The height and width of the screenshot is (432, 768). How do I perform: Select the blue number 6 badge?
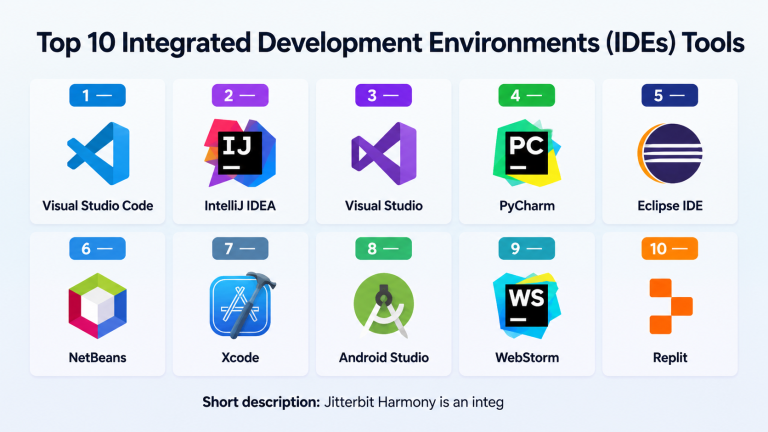pyautogui.click(x=97, y=248)
